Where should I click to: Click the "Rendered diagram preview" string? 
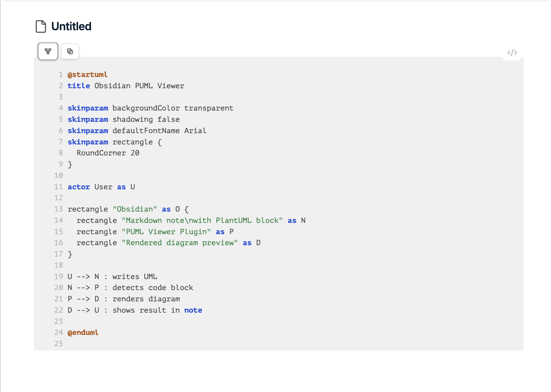coord(180,243)
